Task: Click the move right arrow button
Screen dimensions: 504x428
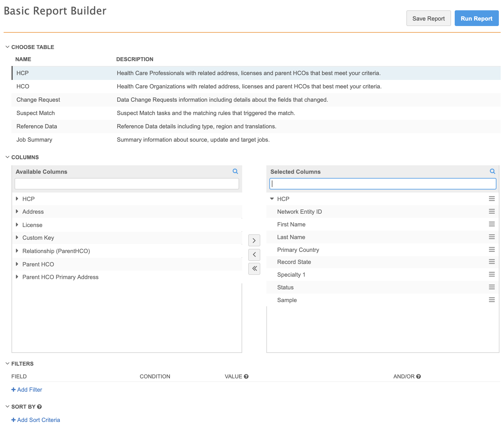Action: [x=254, y=240]
